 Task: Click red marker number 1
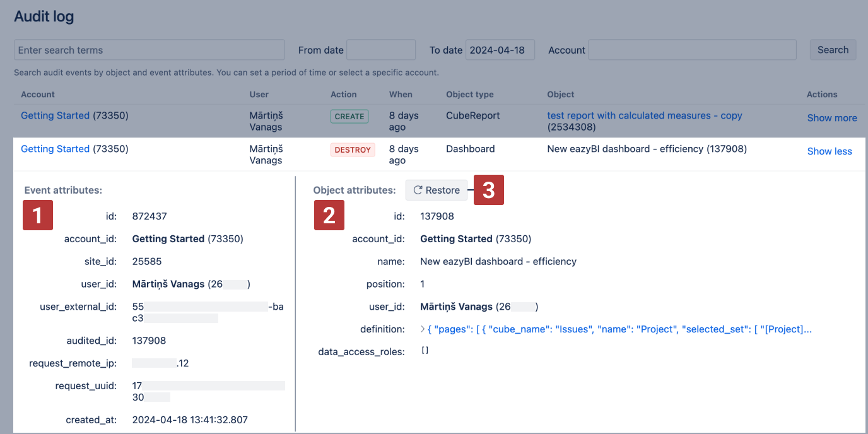(x=38, y=215)
